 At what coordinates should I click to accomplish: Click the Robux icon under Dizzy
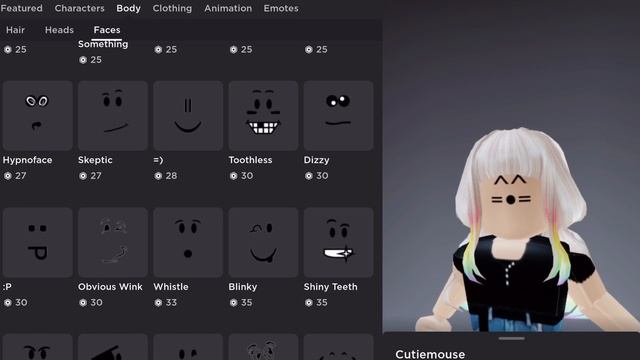[x=309, y=176]
